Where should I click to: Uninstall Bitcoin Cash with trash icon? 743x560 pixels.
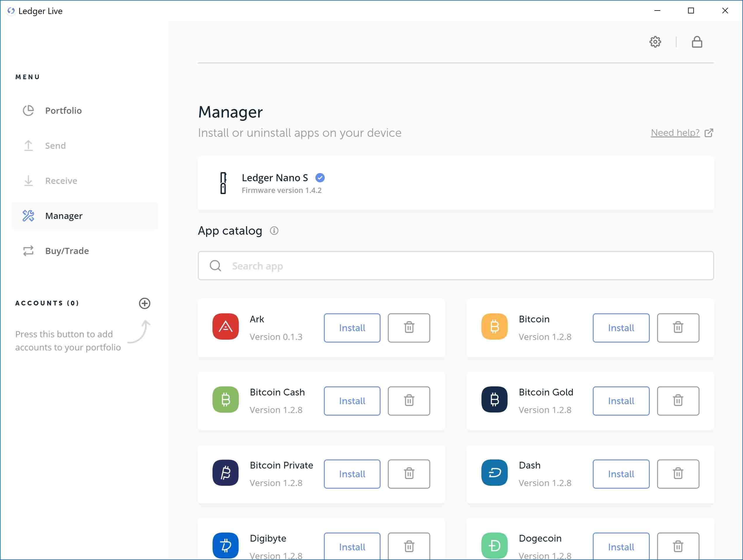409,401
